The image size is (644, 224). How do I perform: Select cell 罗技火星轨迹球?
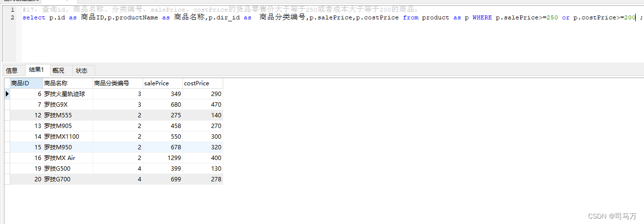pyautogui.click(x=68, y=94)
